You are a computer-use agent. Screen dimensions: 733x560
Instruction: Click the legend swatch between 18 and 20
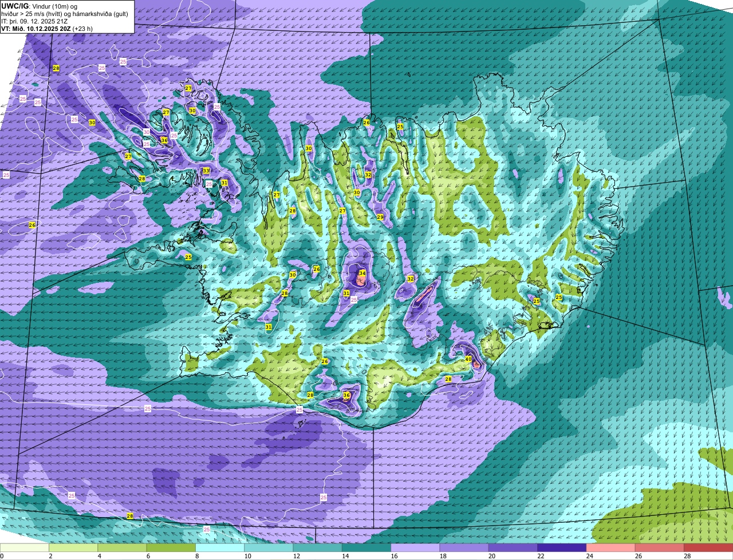tap(464, 548)
